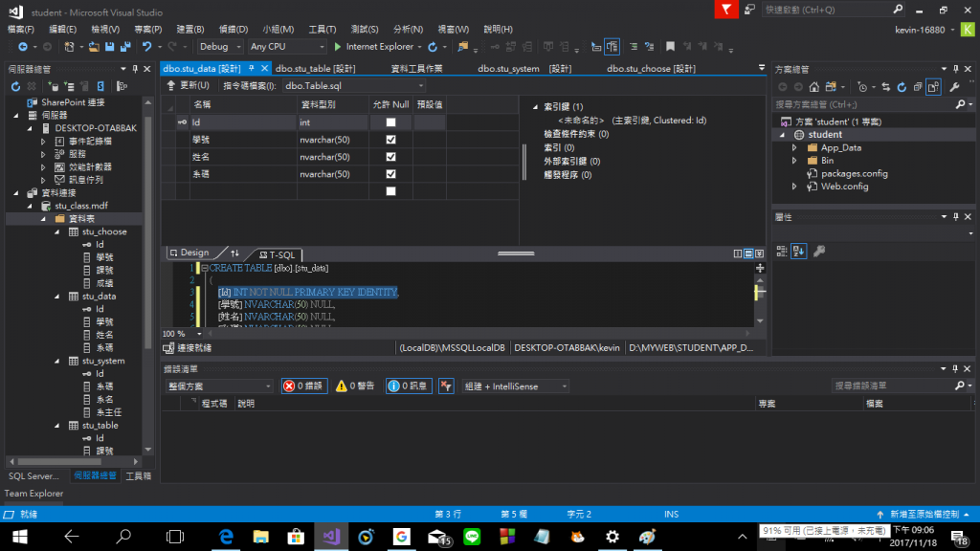The image size is (980, 551).
Task: Click the browser refresh icon beside Internet Explorer
Action: pos(433,47)
